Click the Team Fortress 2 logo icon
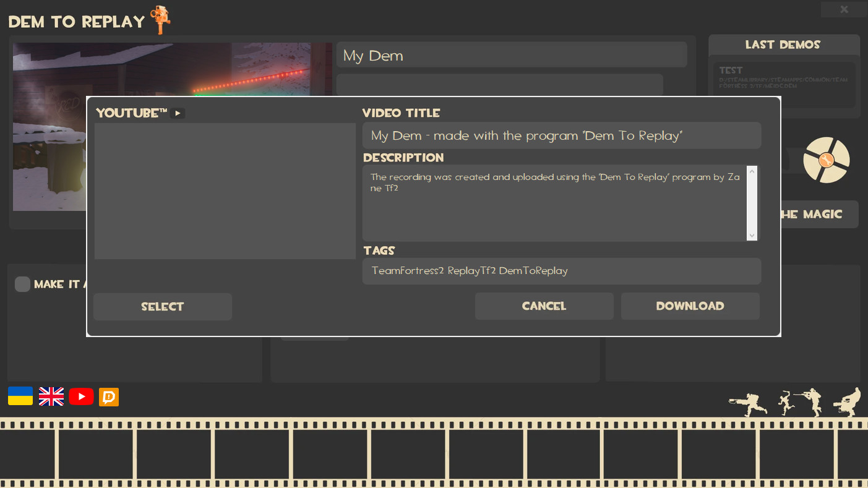Screen dimensions: 868x488 [827, 160]
